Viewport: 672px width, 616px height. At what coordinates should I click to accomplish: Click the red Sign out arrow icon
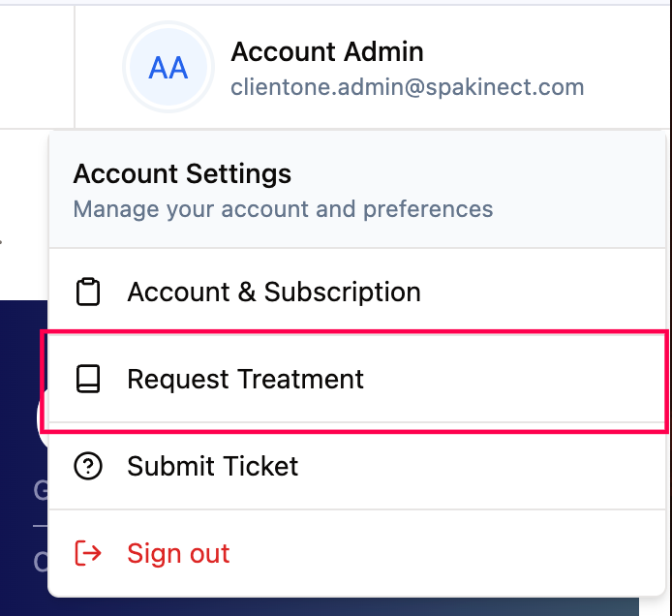tap(88, 553)
